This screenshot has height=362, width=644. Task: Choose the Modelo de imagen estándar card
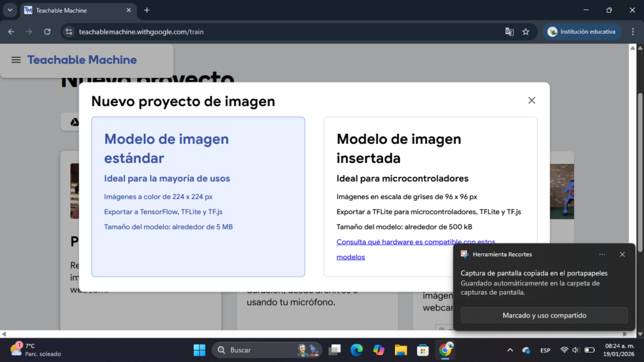point(198,196)
